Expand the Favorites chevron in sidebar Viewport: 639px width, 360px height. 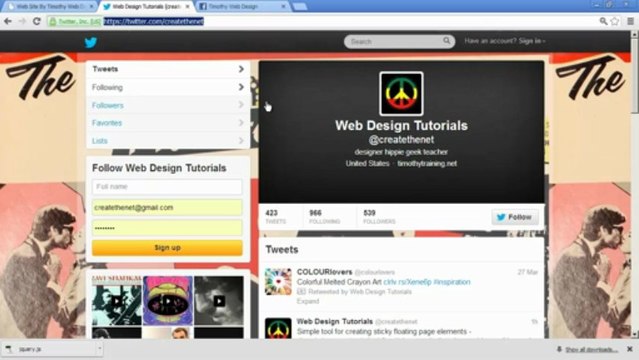tap(241, 122)
